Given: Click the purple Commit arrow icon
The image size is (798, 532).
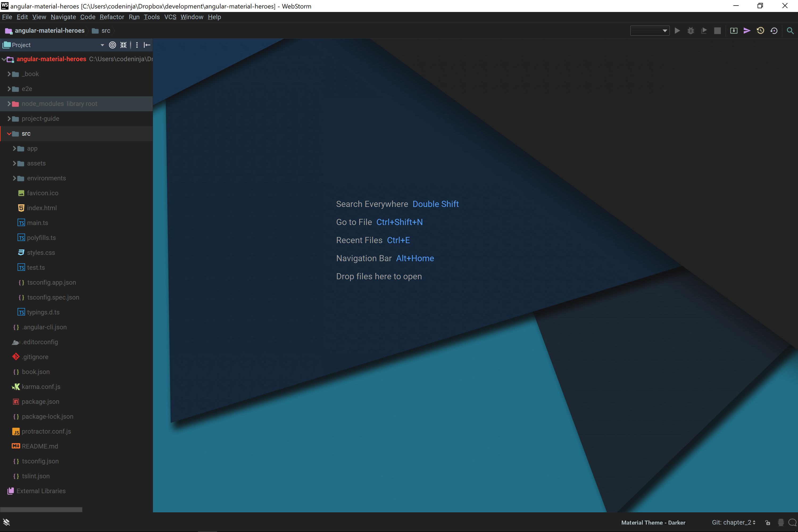Looking at the screenshot, I should coord(747,31).
